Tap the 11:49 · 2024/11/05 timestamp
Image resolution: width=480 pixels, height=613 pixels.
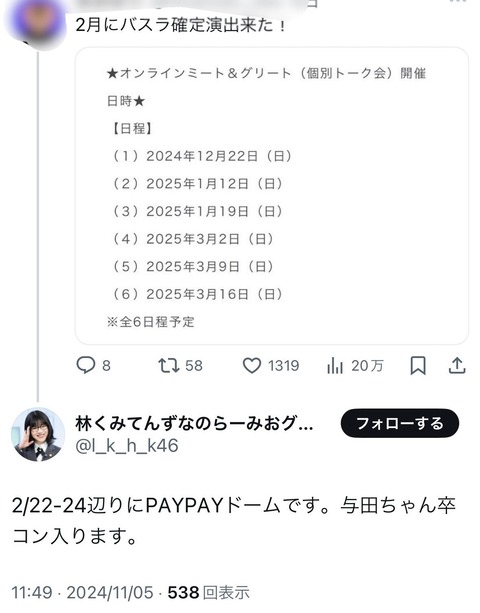click(x=82, y=593)
